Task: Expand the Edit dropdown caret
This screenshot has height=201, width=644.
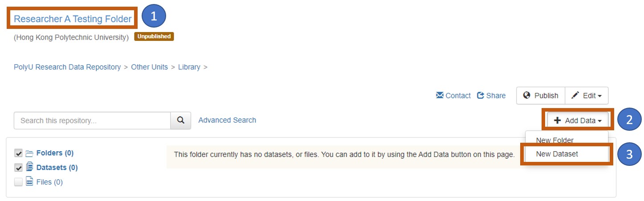Action: 599,96
